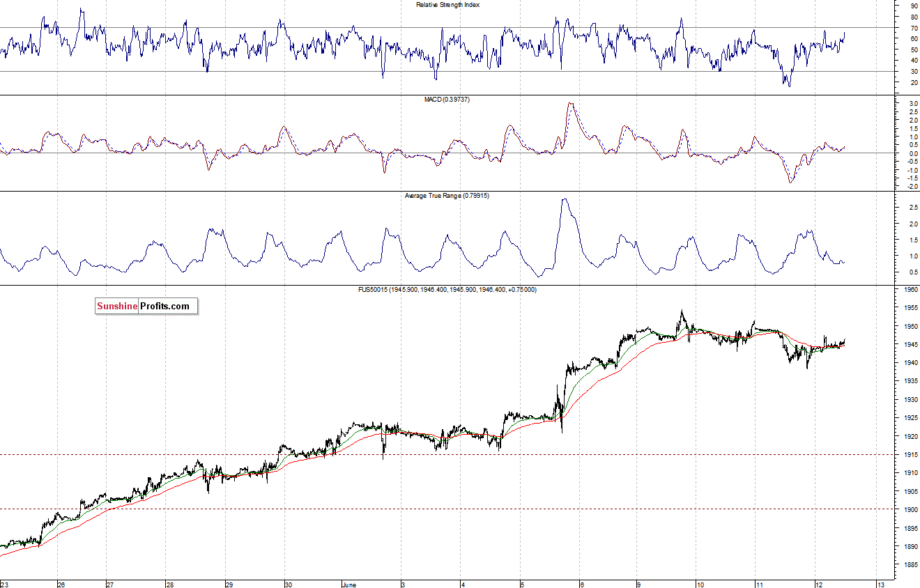The image size is (920, 588).
Task: Click the Relative Strength Index panel title
Action: click(x=447, y=5)
